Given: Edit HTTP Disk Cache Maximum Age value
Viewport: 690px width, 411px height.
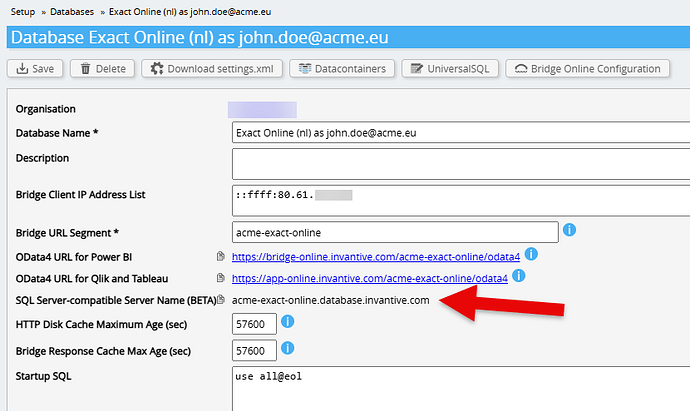Looking at the screenshot, I should click(254, 324).
